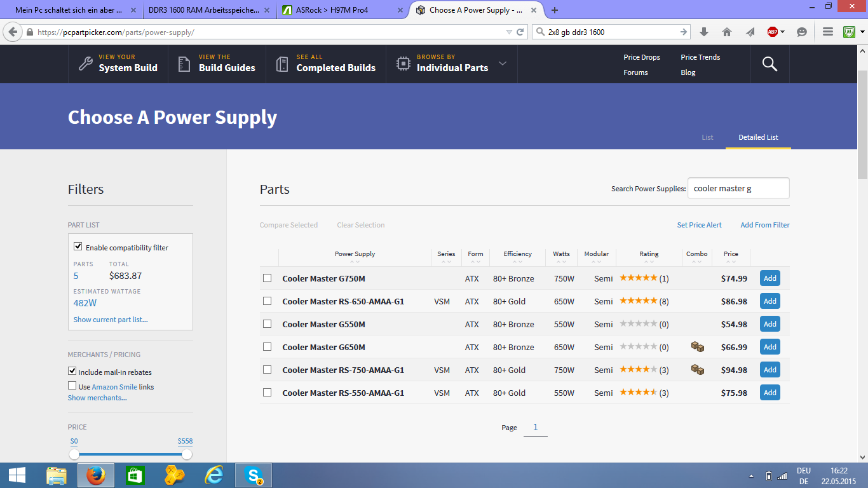868x488 pixels.
Task: Select the Cooler Master G650M checkbox
Action: [268, 347]
